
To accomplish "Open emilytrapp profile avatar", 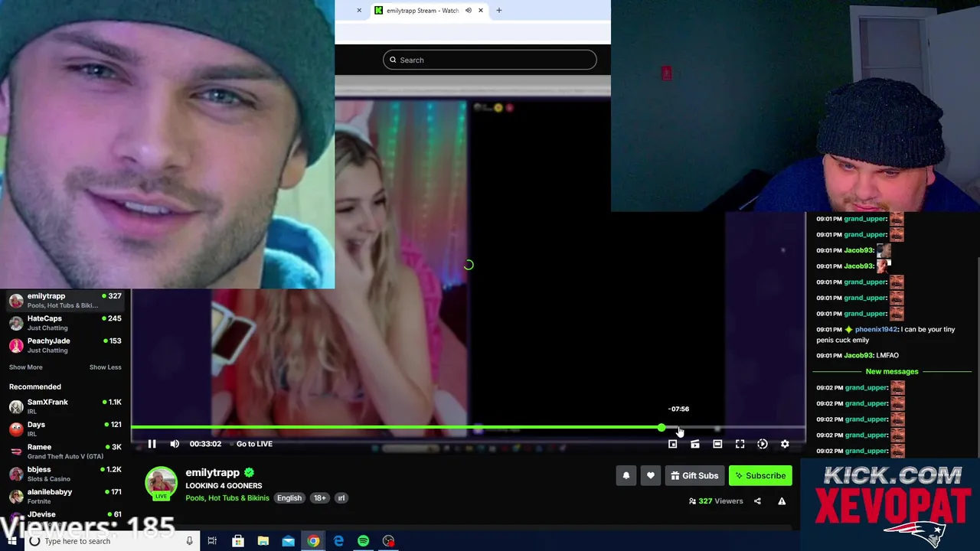I will (x=161, y=483).
